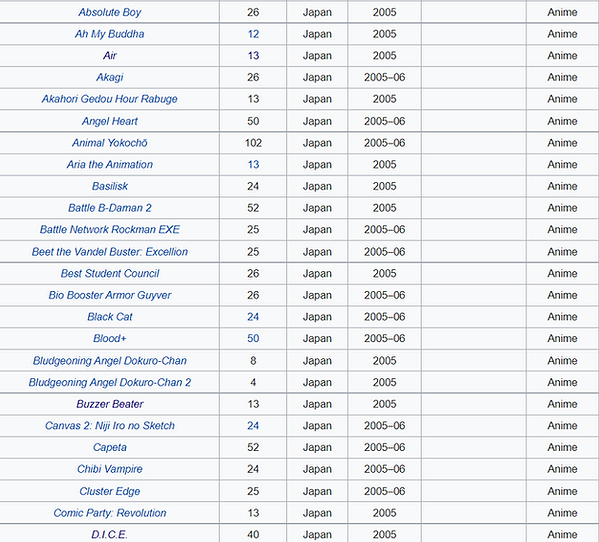Image resolution: width=599 pixels, height=542 pixels.
Task: Select Japan in the Chibi Vampire row
Action: coord(317,469)
